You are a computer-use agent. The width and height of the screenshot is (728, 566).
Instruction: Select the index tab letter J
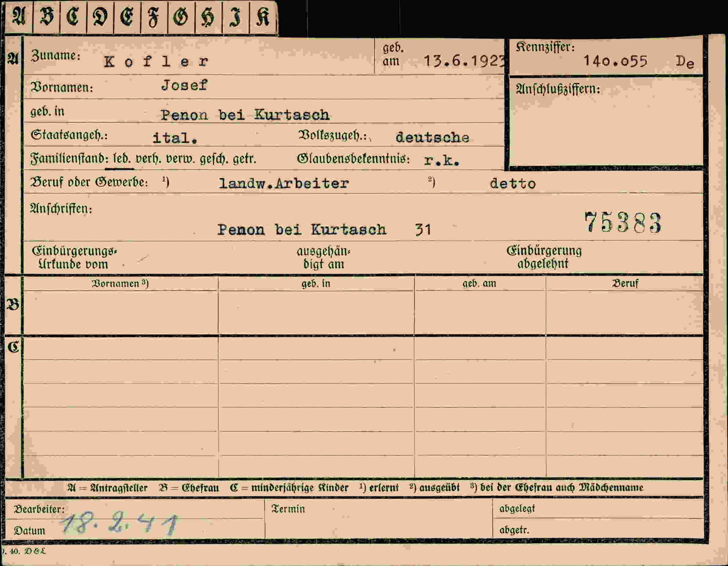[x=235, y=17]
